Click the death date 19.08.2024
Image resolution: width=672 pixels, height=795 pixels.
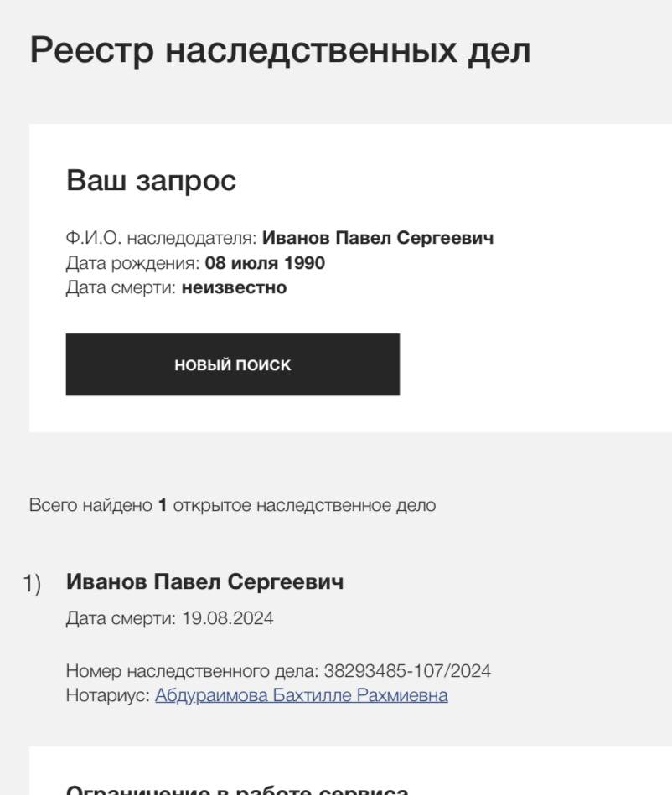[x=228, y=618]
